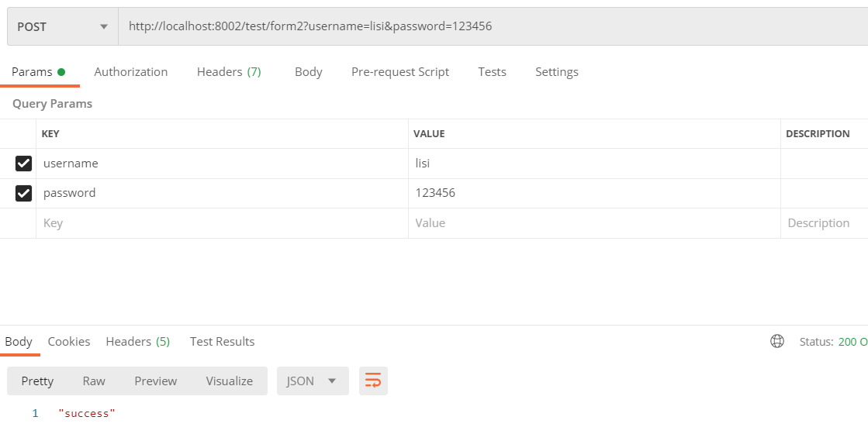Select the username key cell

click(x=222, y=164)
